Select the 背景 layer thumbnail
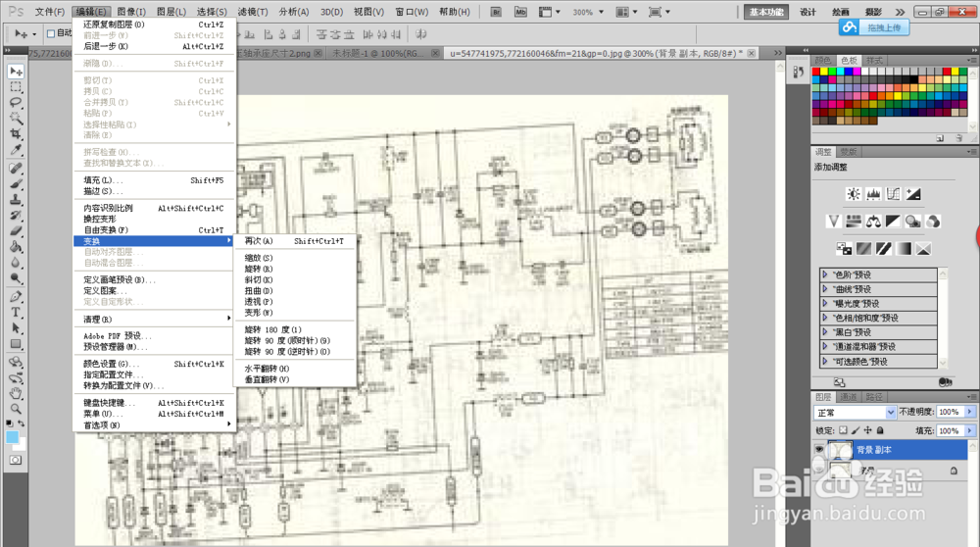Screen dimensions: 980x547 [840, 471]
